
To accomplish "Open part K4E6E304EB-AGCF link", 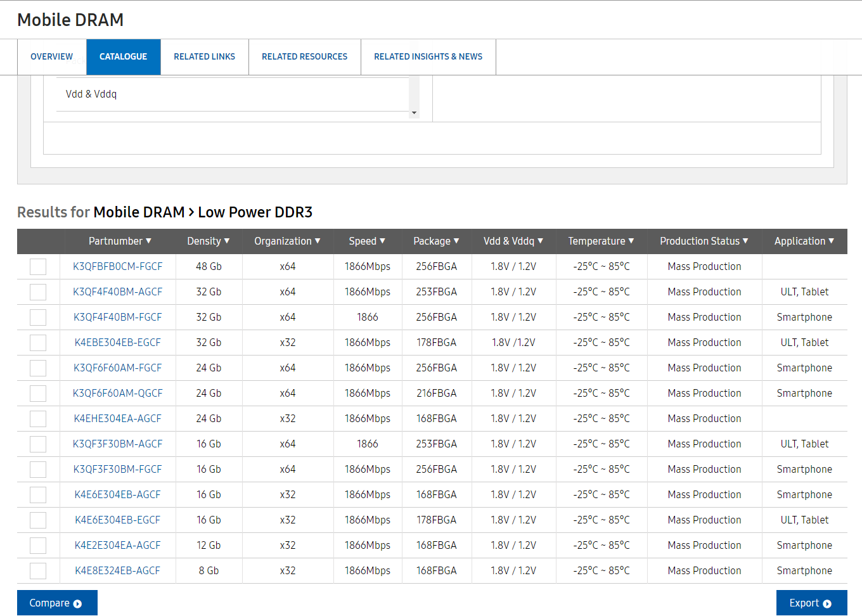I will (x=118, y=495).
